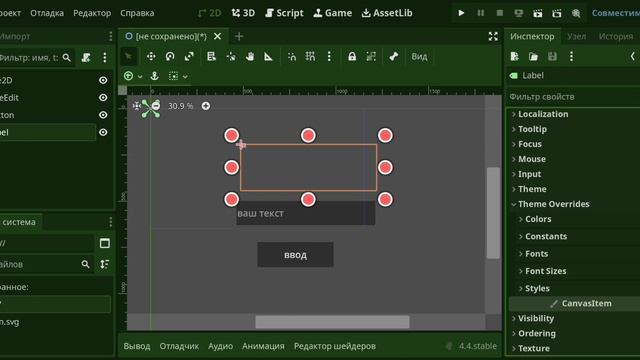Toggle visibility of the selected label node
This screenshot has width=640, height=360.
tap(103, 132)
